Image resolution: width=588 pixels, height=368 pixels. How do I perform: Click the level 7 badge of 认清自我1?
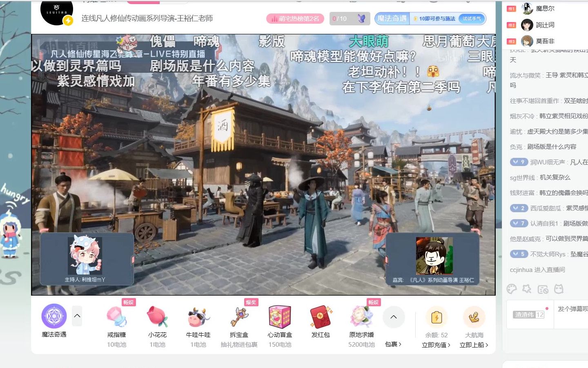[519, 223]
